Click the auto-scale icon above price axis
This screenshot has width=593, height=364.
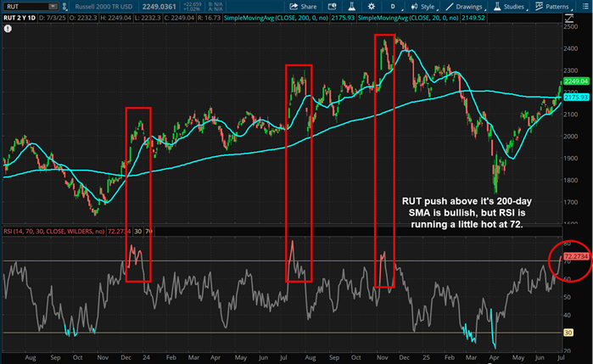tap(568, 18)
